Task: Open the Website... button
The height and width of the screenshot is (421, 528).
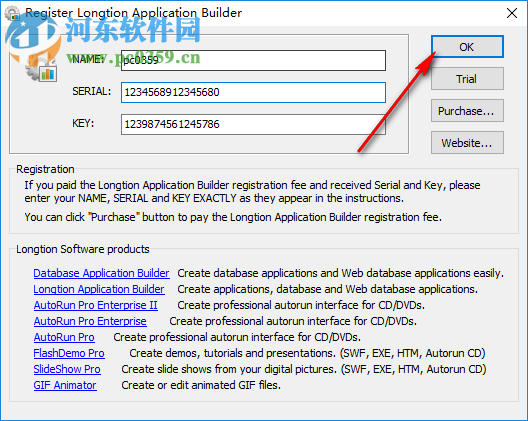Action: [467, 142]
